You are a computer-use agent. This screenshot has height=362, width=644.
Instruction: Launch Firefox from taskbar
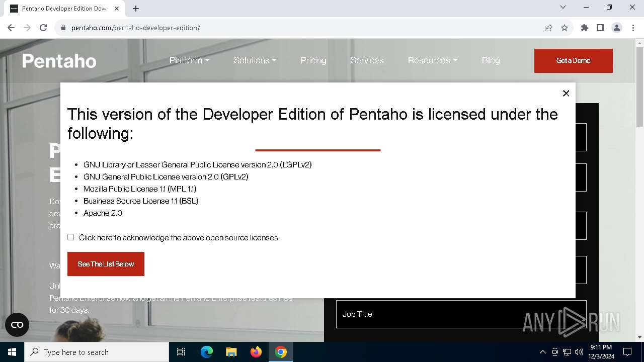256,352
